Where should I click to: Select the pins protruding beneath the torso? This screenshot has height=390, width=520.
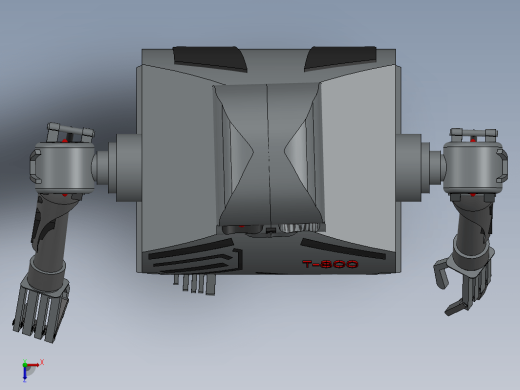(x=195, y=284)
